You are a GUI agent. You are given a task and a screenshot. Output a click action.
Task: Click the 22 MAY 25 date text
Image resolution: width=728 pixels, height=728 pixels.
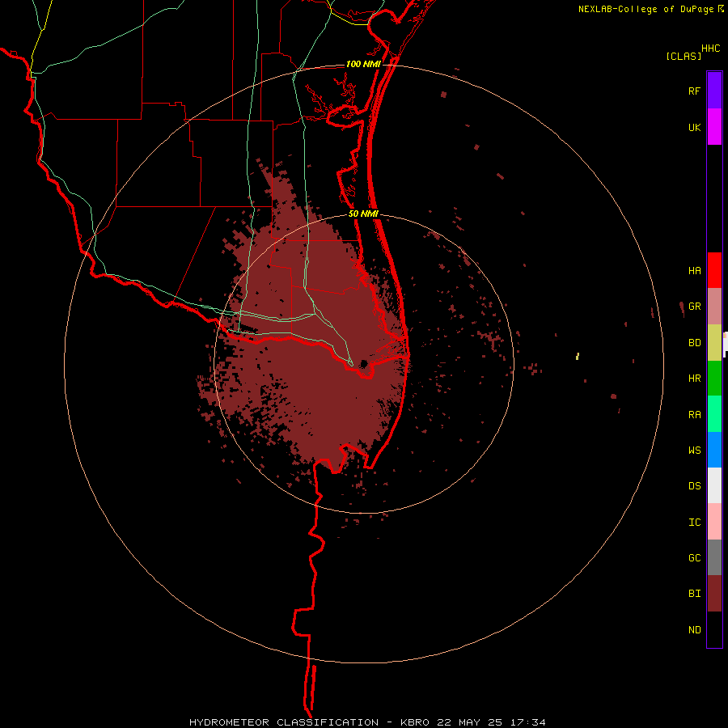coord(469,722)
